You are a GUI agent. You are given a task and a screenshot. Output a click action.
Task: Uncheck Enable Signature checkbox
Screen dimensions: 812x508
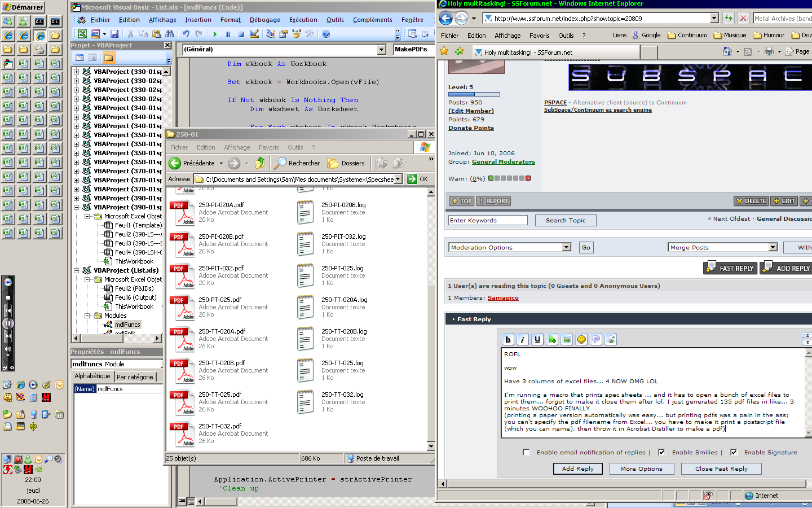click(x=734, y=452)
